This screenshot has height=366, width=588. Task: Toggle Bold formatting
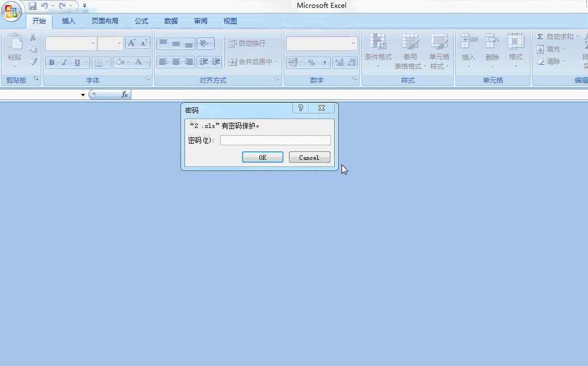[52, 62]
